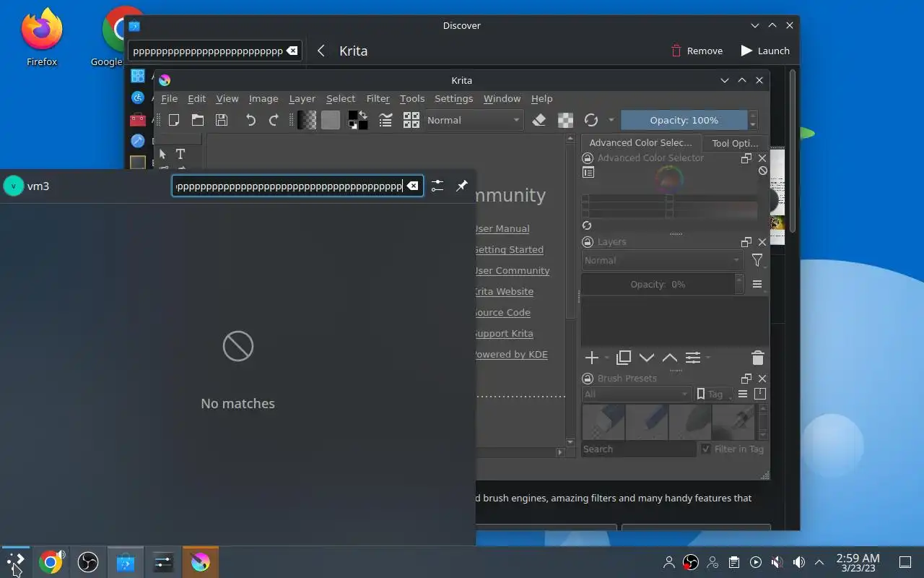Click the open file folder icon in Krita
The width and height of the screenshot is (924, 578).
(198, 120)
